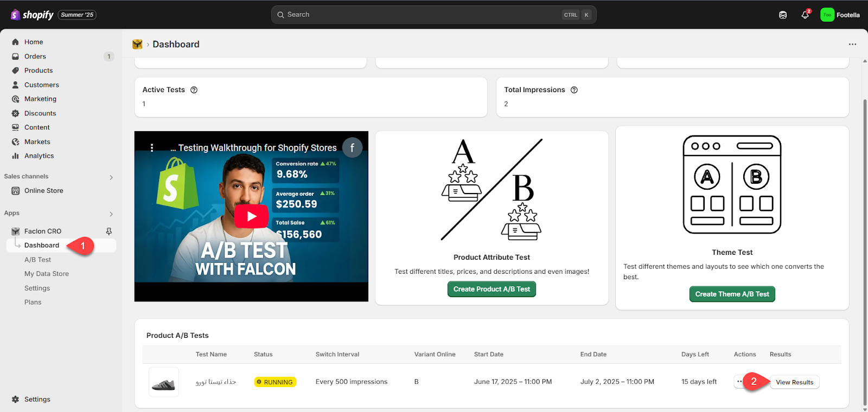This screenshot has height=412, width=868.
Task: Open the Sidekick assistant icon
Action: click(x=783, y=15)
